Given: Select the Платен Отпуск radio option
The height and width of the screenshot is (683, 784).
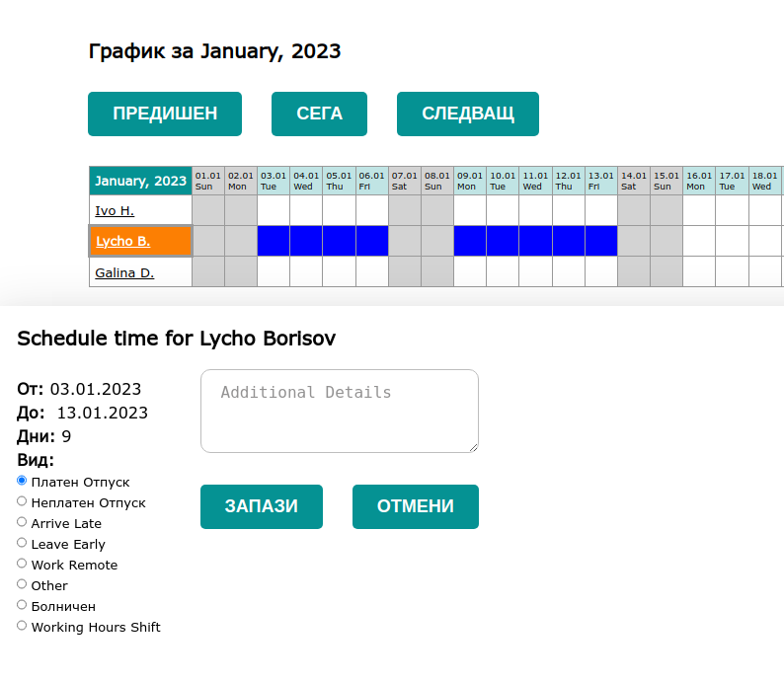Looking at the screenshot, I should tap(22, 481).
